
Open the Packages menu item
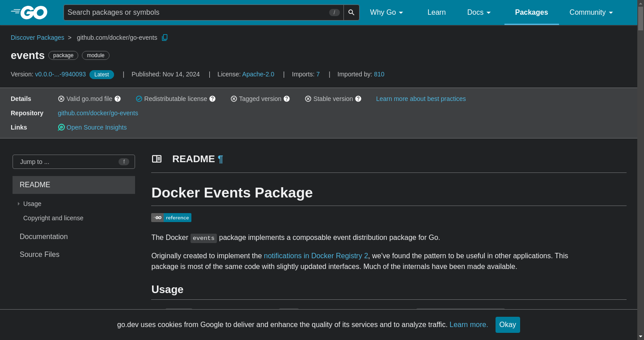[x=531, y=13]
